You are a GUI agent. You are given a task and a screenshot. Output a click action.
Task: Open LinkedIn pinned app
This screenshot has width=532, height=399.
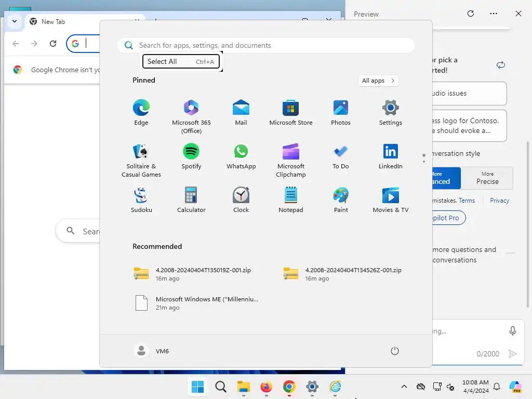(x=391, y=156)
